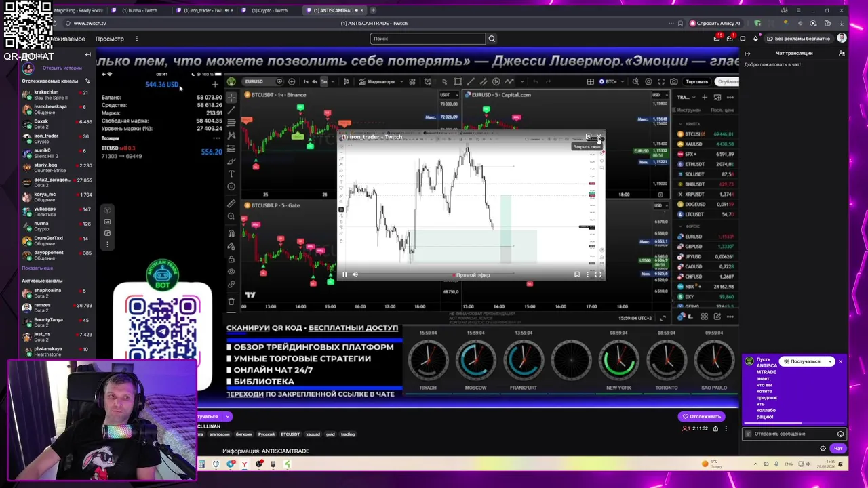The width and height of the screenshot is (868, 488).
Task: Select SPX in the watchlist
Action: 705,154
